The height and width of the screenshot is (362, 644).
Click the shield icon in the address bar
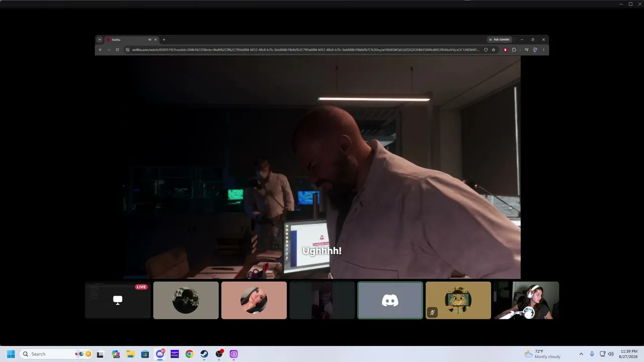pyautogui.click(x=486, y=50)
